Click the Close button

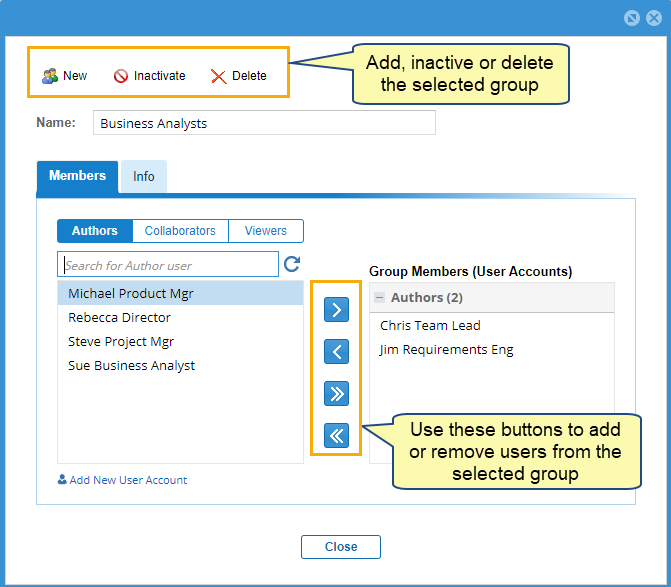point(341,547)
